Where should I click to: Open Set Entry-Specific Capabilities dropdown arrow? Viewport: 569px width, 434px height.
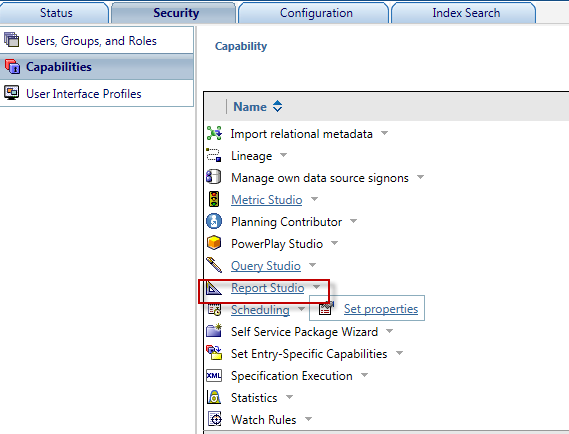tap(399, 353)
